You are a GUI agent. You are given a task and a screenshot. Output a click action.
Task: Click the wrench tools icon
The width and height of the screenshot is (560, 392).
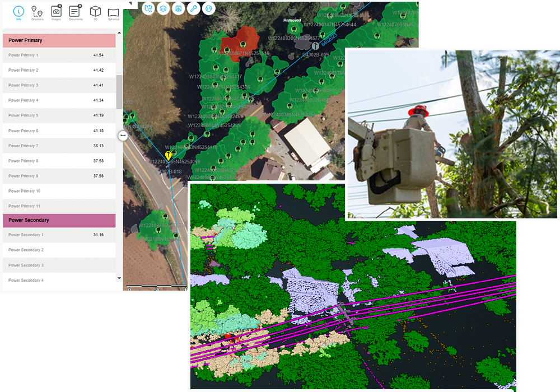click(193, 8)
